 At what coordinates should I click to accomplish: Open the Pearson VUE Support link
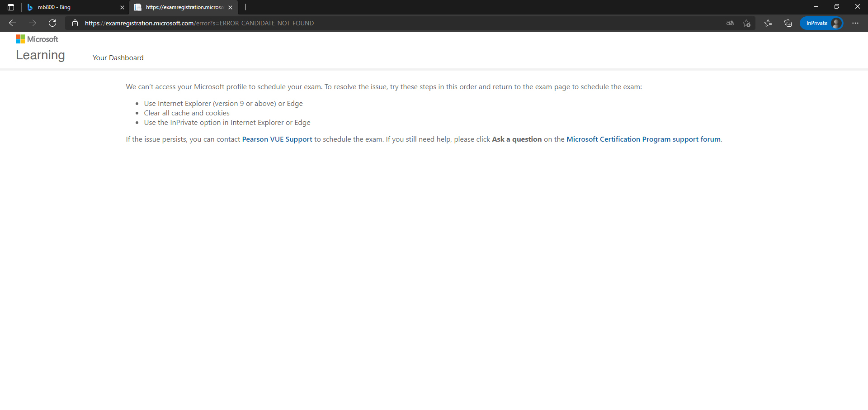[x=277, y=139]
